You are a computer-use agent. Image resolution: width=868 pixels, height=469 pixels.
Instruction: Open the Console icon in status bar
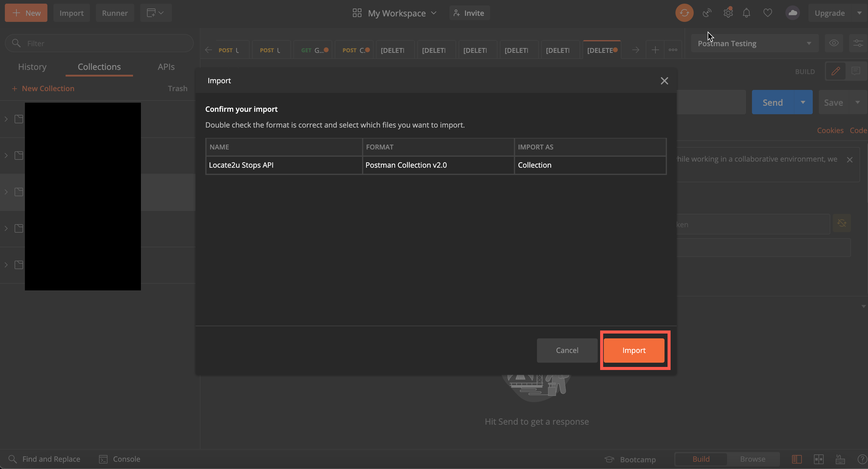click(103, 459)
